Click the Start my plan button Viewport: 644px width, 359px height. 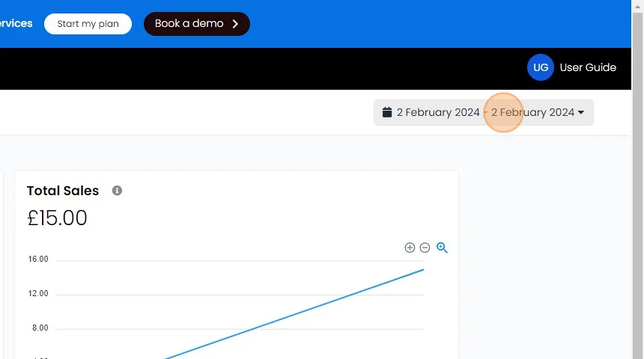88,24
